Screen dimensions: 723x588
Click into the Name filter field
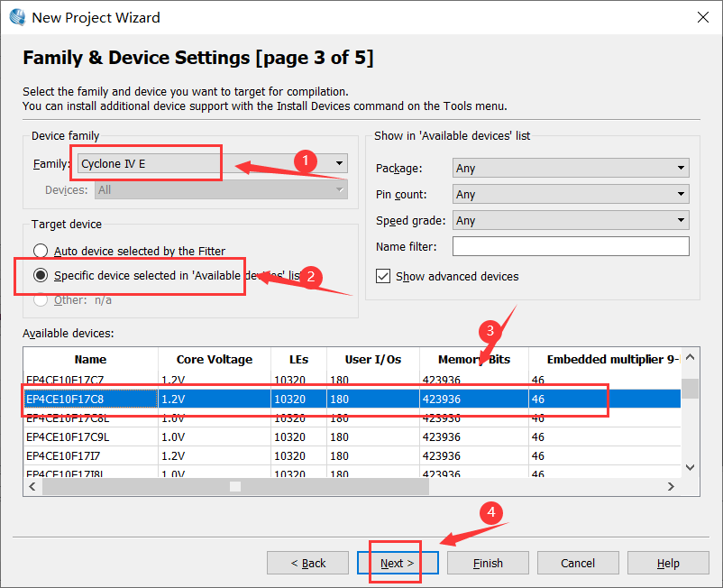(x=571, y=246)
